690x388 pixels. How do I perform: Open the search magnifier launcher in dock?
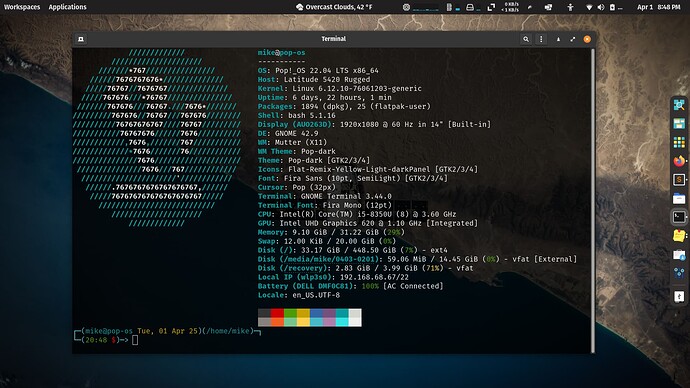pos(679,105)
